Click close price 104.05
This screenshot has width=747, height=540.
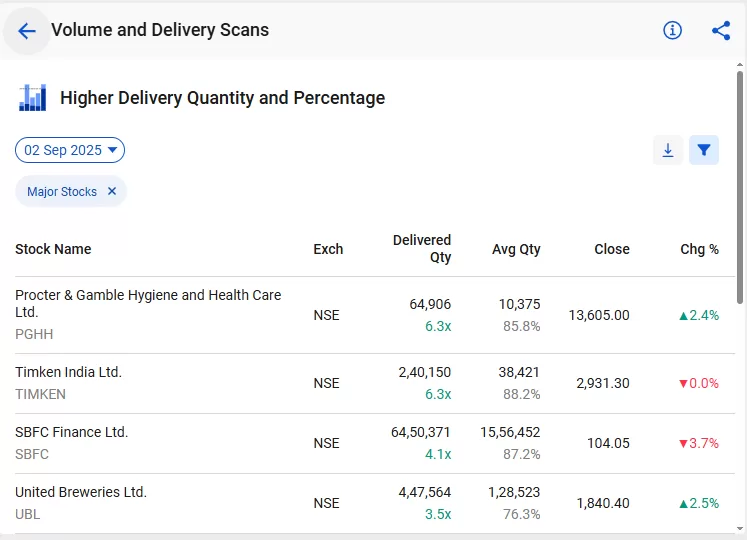pos(608,443)
